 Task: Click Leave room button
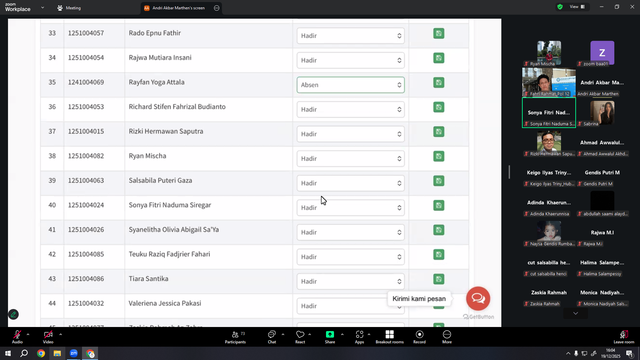tap(624, 337)
